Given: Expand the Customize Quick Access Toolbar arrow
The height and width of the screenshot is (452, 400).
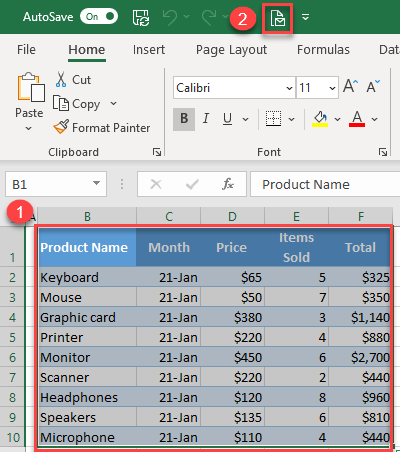Looking at the screenshot, I should [305, 17].
